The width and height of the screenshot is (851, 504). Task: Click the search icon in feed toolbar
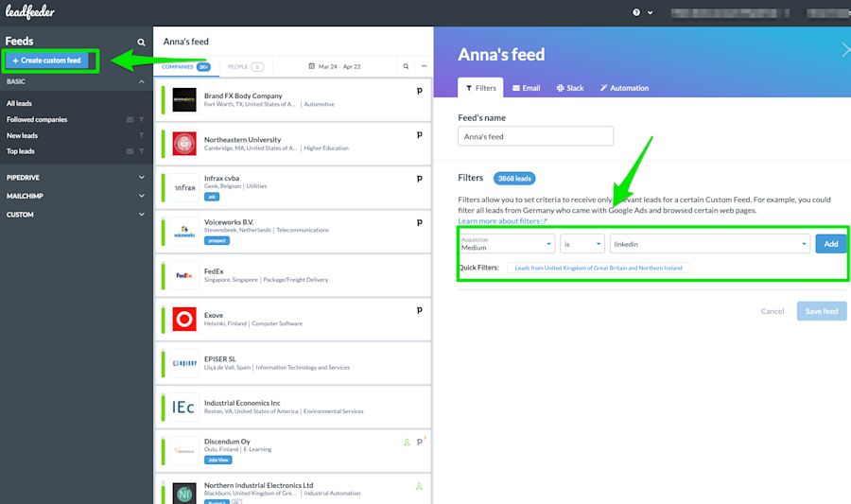406,66
